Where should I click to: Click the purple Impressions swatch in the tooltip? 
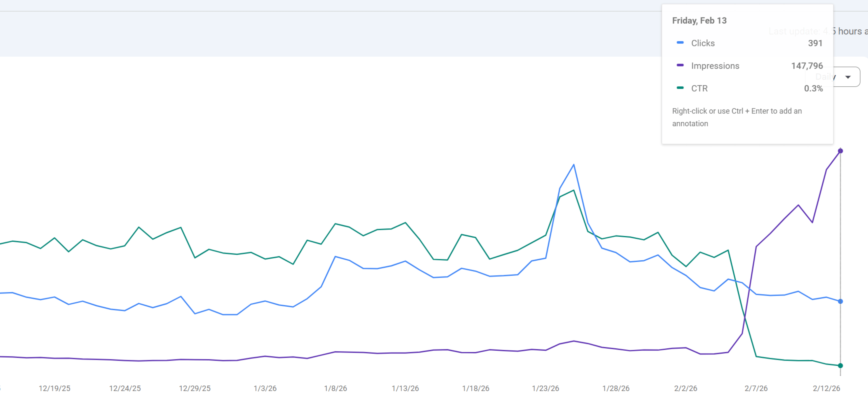tap(680, 65)
